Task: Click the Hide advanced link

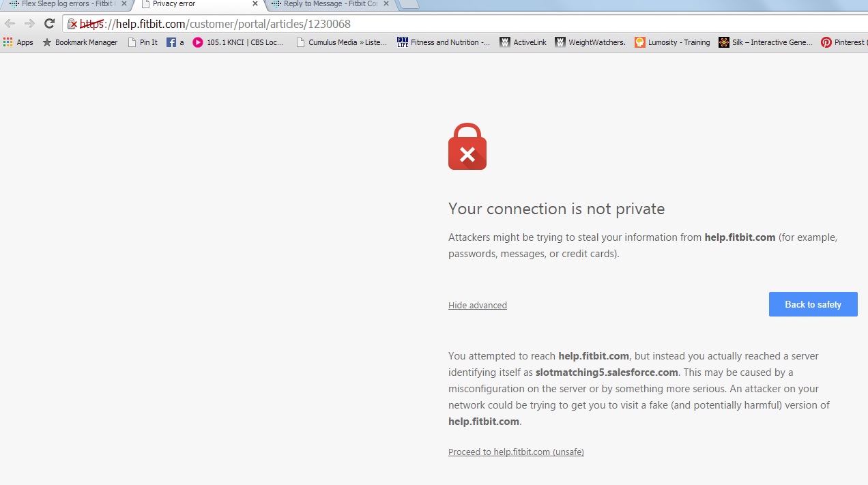Action: [x=478, y=306]
